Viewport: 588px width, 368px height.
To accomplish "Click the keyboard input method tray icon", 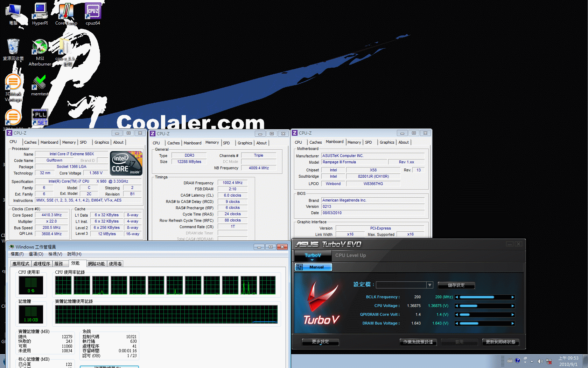I will 510,361.
